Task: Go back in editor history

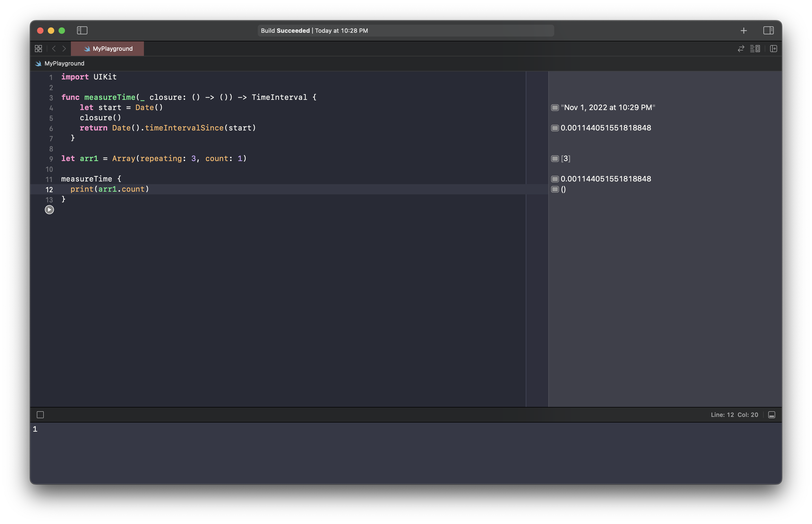Action: tap(54, 49)
